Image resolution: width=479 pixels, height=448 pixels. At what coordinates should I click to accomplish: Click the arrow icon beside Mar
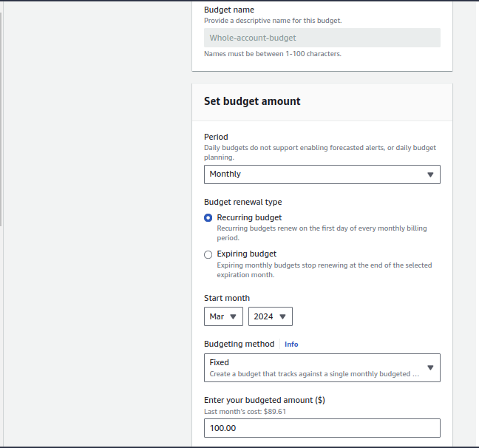[234, 316]
